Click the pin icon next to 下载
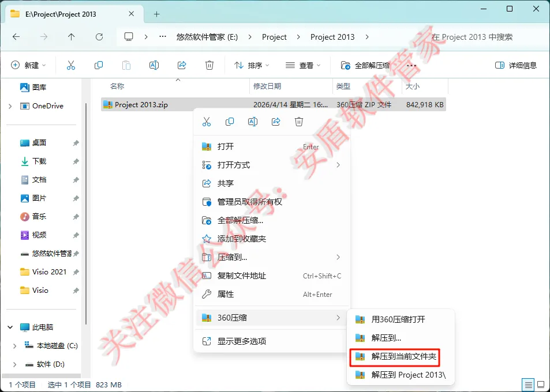Screen dimensions: 550x392 coord(76,161)
